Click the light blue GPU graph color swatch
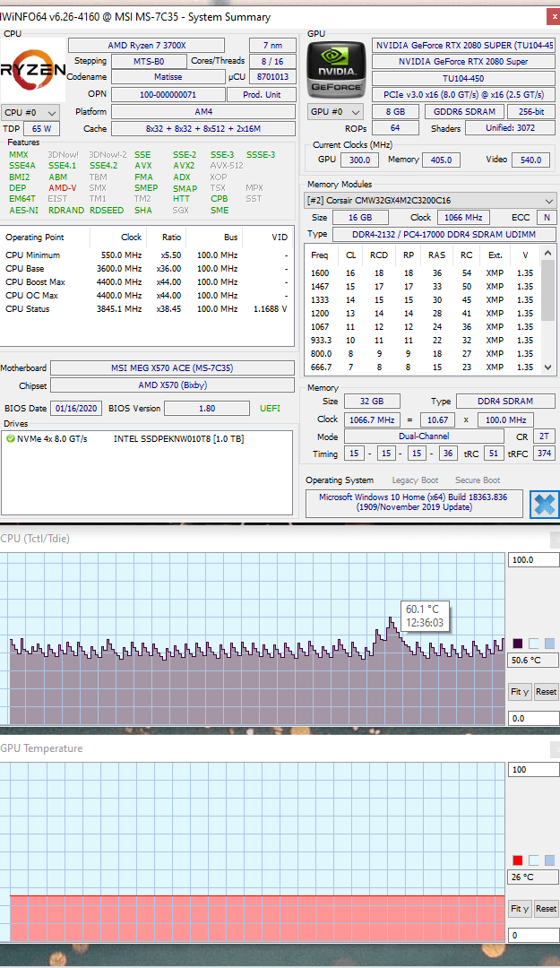Viewport: 560px width, 968px height. click(549, 860)
